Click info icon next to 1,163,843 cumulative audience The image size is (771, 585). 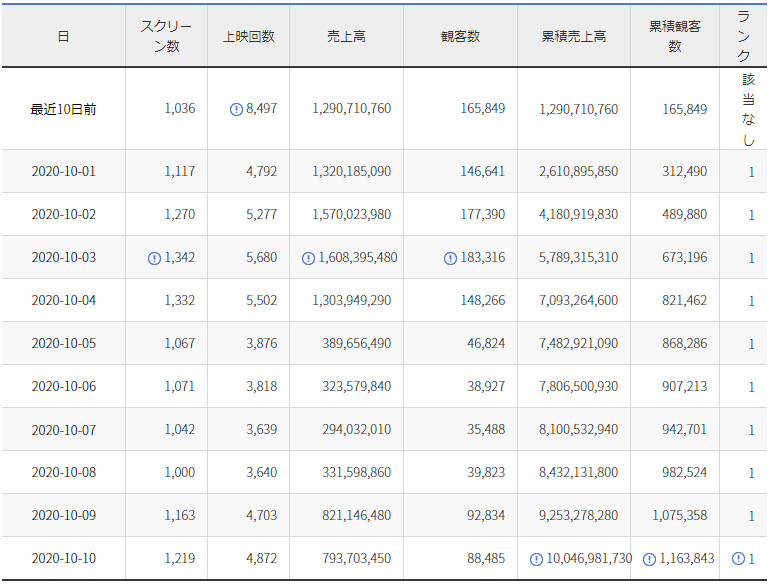pyautogui.click(x=649, y=559)
